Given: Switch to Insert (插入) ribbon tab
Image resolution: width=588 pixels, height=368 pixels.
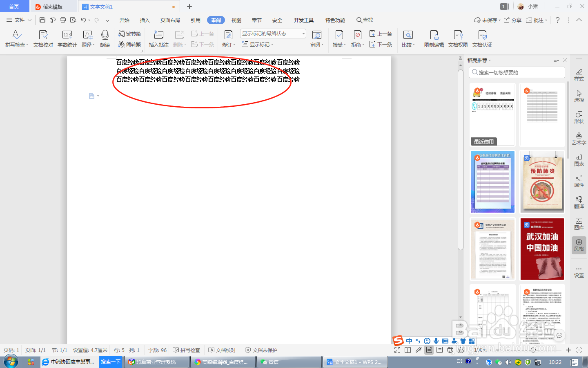Looking at the screenshot, I should 145,20.
